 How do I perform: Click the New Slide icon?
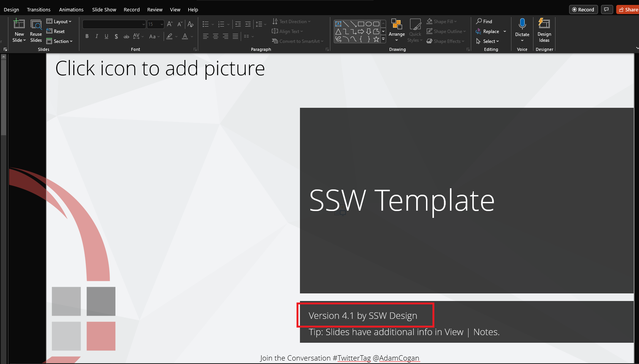point(19,24)
